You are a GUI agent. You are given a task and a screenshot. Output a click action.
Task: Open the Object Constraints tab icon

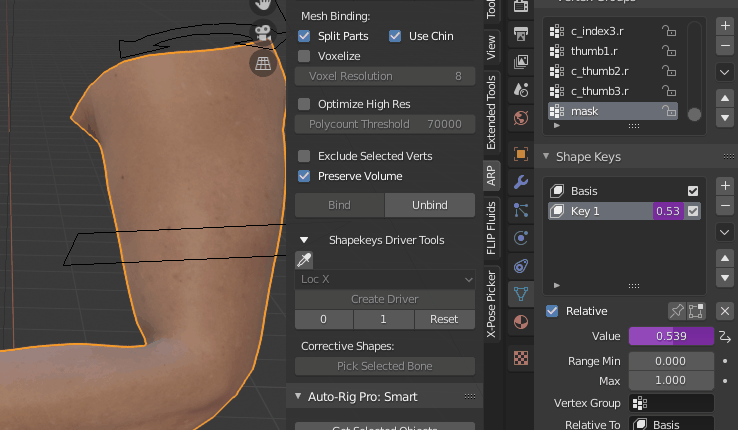point(521,266)
